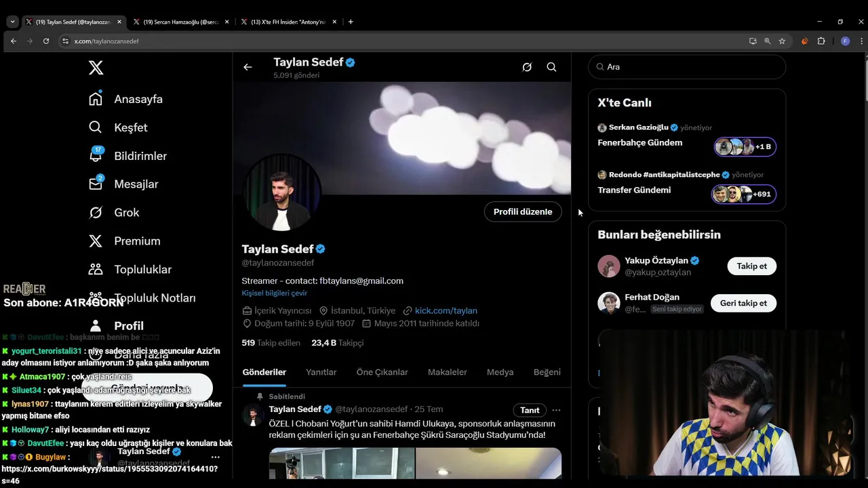Open Bildirimler bell icon
Screen dimensions: 868x488
(96, 155)
